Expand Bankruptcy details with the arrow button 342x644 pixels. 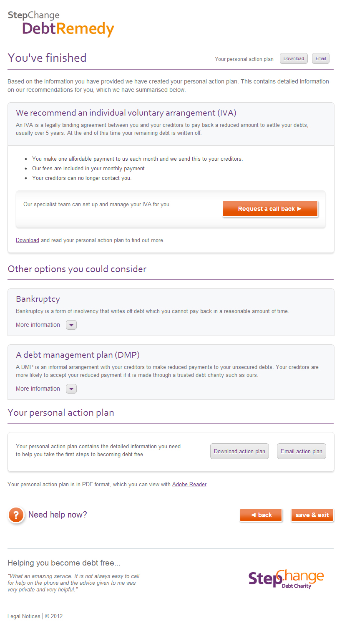point(71,325)
